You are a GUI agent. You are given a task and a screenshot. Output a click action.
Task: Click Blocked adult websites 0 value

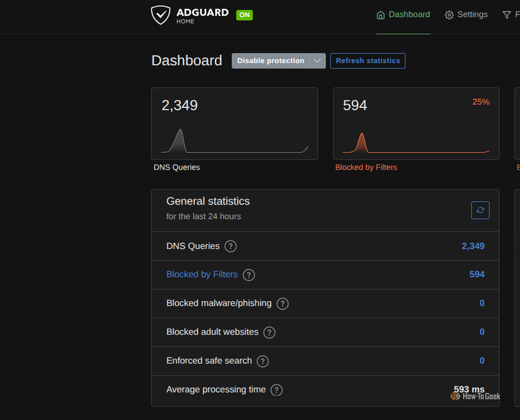(x=482, y=332)
